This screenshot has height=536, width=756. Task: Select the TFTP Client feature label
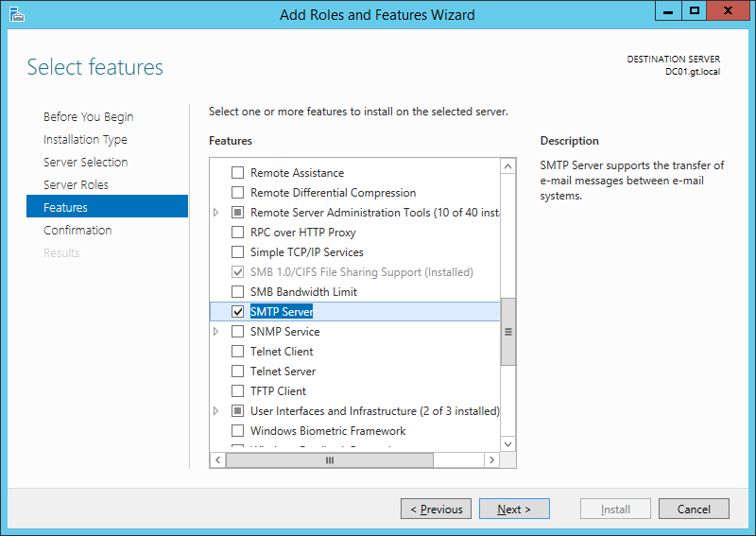coord(278,390)
